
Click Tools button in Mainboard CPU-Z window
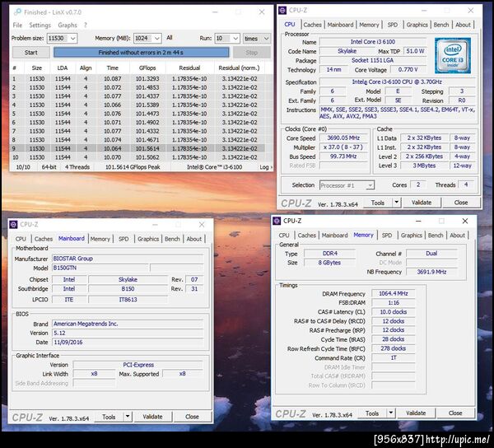click(109, 418)
